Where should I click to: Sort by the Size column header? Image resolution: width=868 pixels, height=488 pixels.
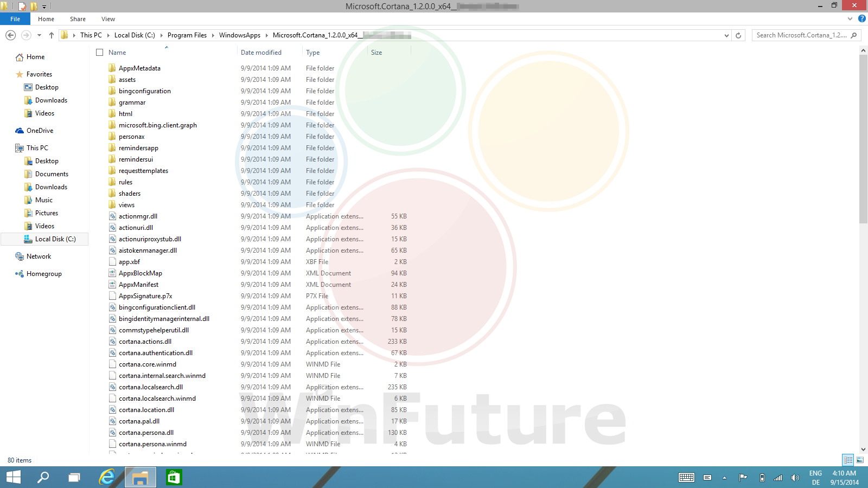click(376, 53)
